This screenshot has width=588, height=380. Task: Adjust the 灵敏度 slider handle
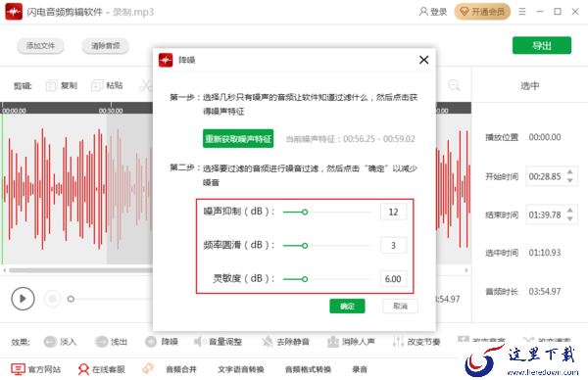[305, 279]
